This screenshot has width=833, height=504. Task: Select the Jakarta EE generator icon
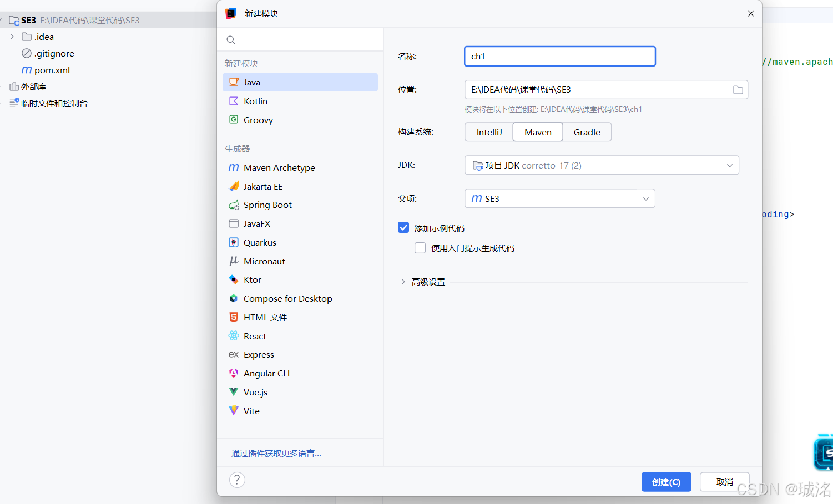point(234,186)
